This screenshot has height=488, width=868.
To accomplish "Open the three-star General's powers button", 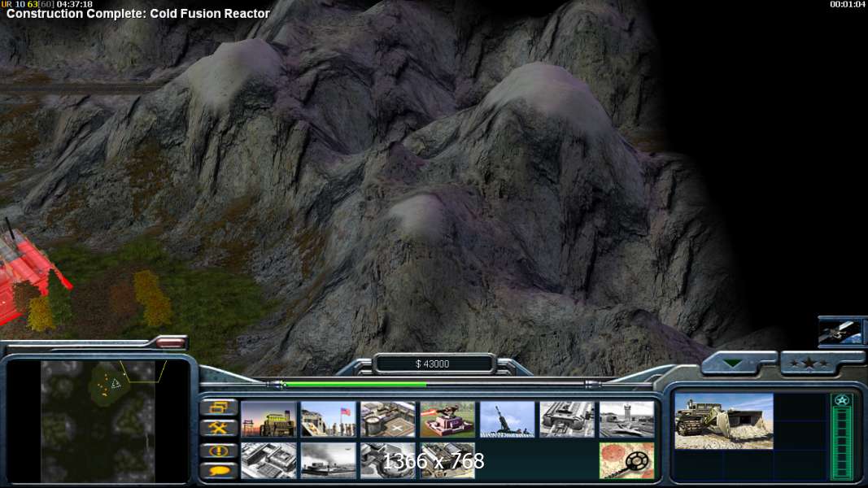I will (x=809, y=364).
